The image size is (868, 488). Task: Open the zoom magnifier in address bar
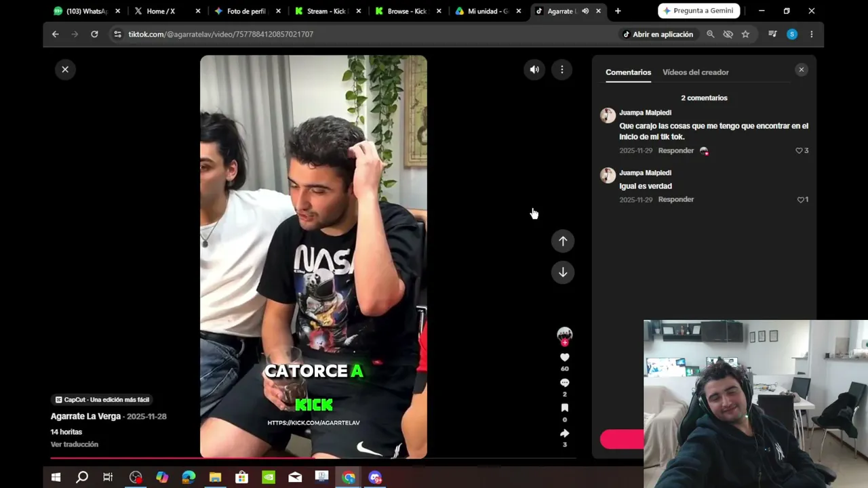[x=711, y=34]
